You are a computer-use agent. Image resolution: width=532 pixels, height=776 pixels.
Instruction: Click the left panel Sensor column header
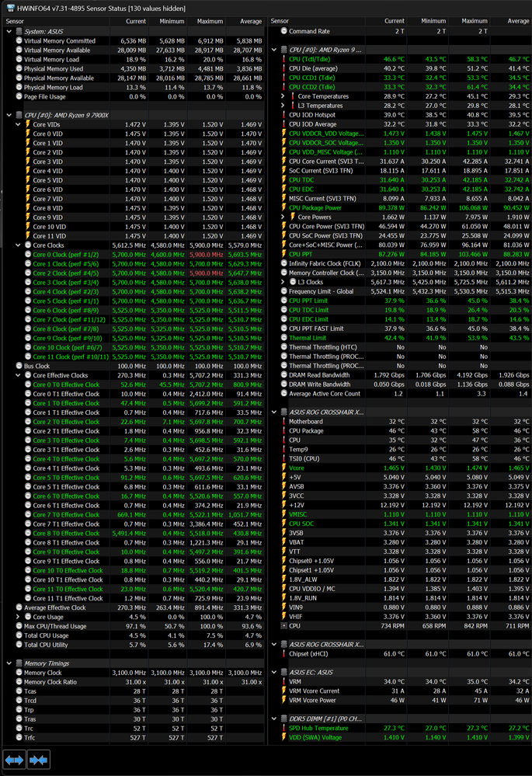point(56,21)
